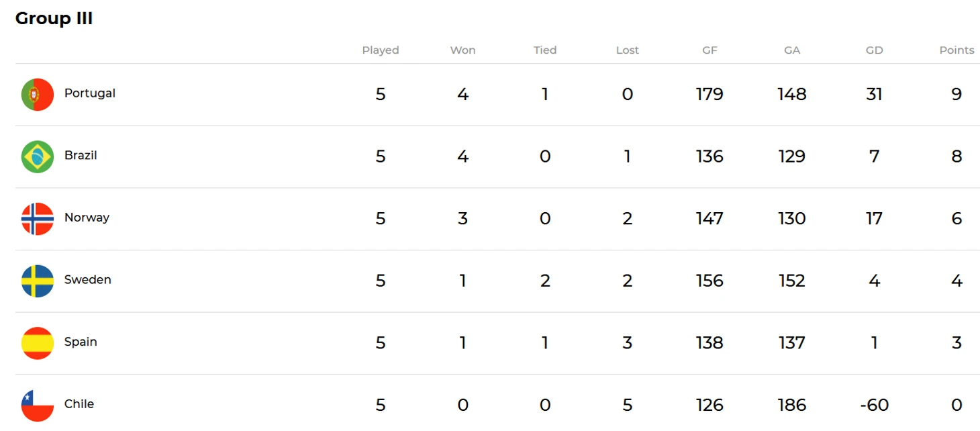Image resolution: width=980 pixels, height=431 pixels.
Task: Open the Portugal team name link
Action: click(90, 93)
